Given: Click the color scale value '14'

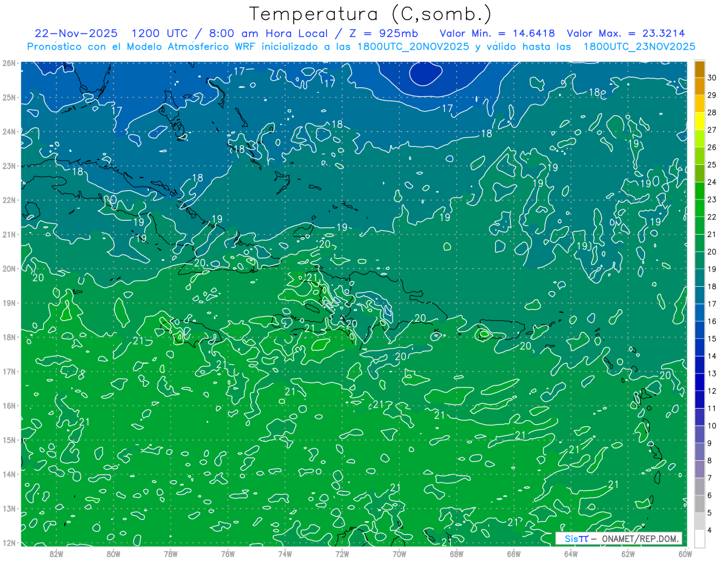Looking at the screenshot, I should [x=712, y=356].
